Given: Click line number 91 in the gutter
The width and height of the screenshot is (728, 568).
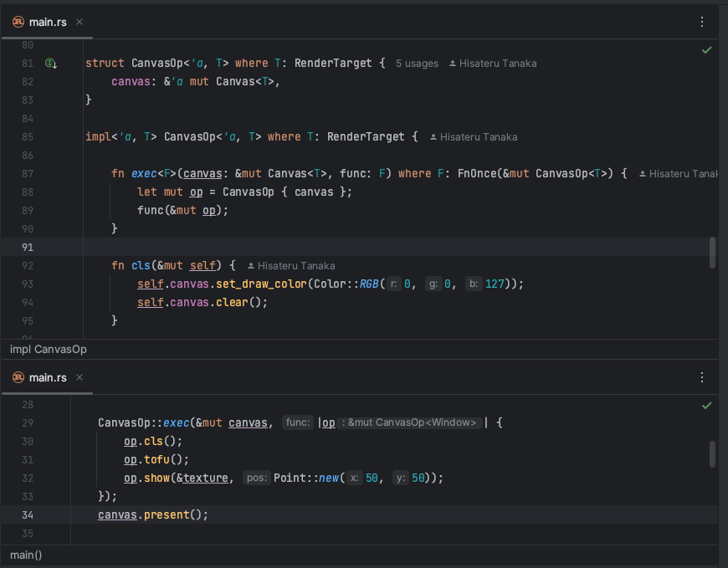Looking at the screenshot, I should [28, 248].
